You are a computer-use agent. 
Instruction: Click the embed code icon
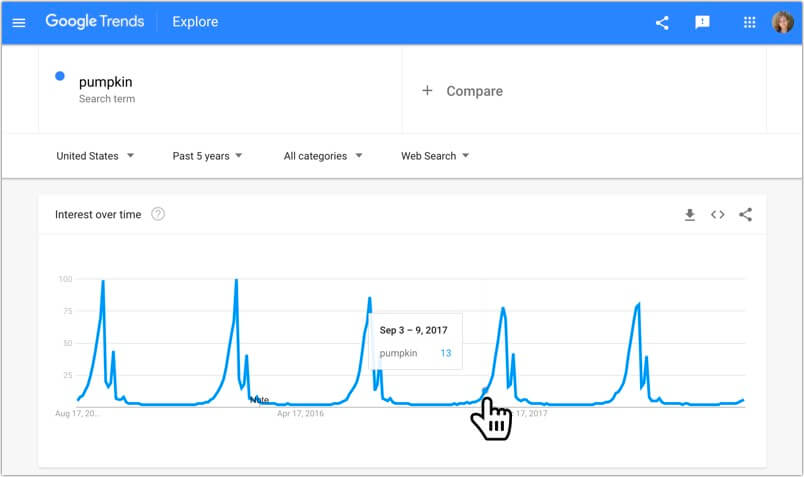(717, 214)
